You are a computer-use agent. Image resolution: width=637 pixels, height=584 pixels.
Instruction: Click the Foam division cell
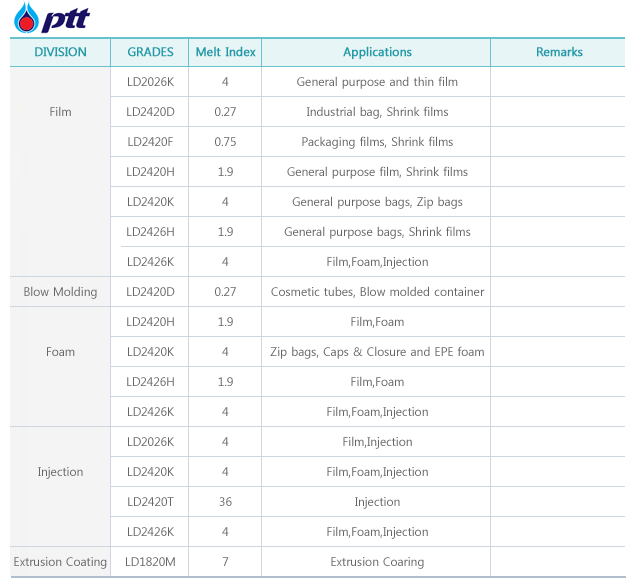(60, 352)
